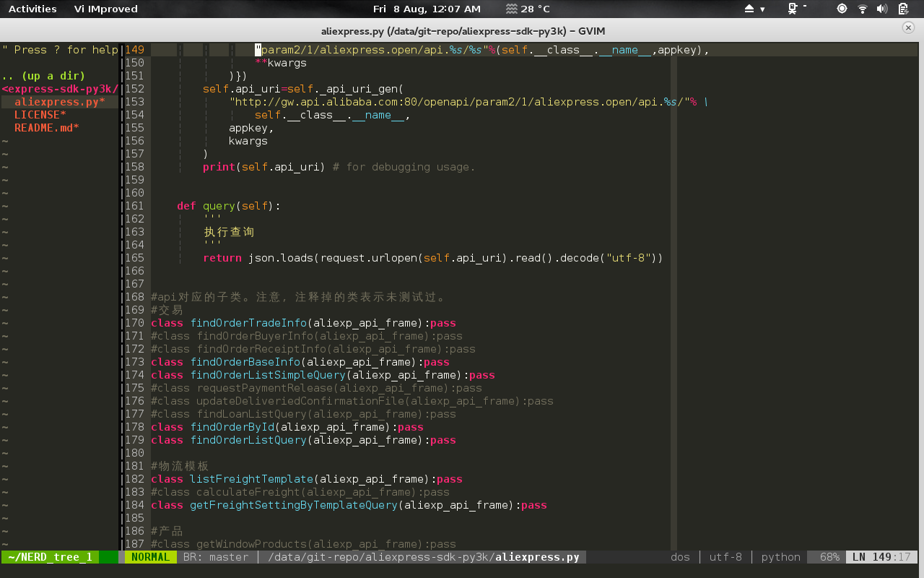The width and height of the screenshot is (924, 578).
Task: Click the location target indicator icon
Action: pos(842,9)
